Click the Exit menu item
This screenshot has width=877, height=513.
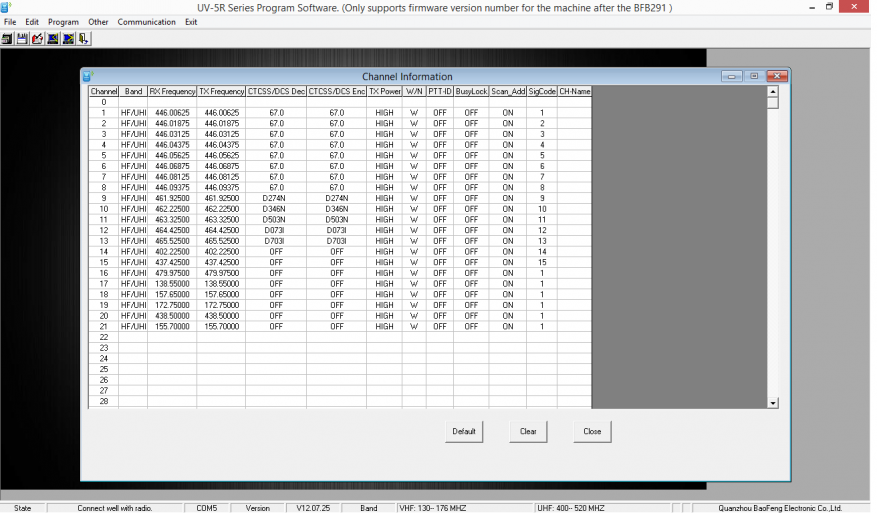coord(191,22)
